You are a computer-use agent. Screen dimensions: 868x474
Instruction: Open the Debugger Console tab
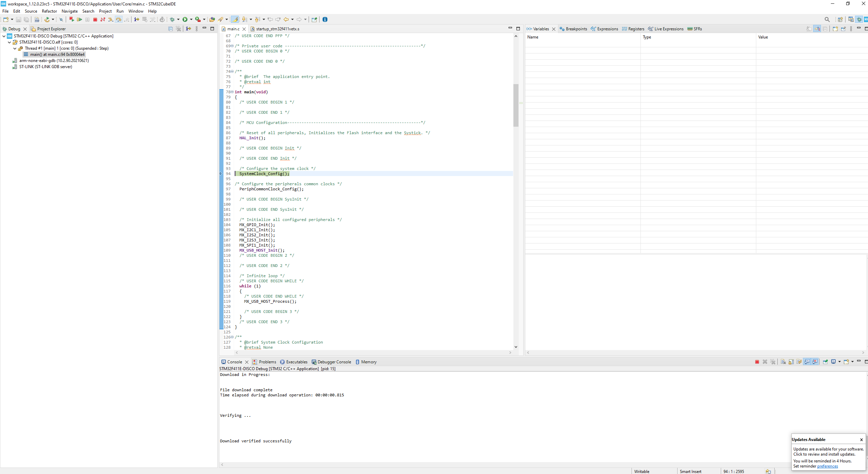pos(334,362)
